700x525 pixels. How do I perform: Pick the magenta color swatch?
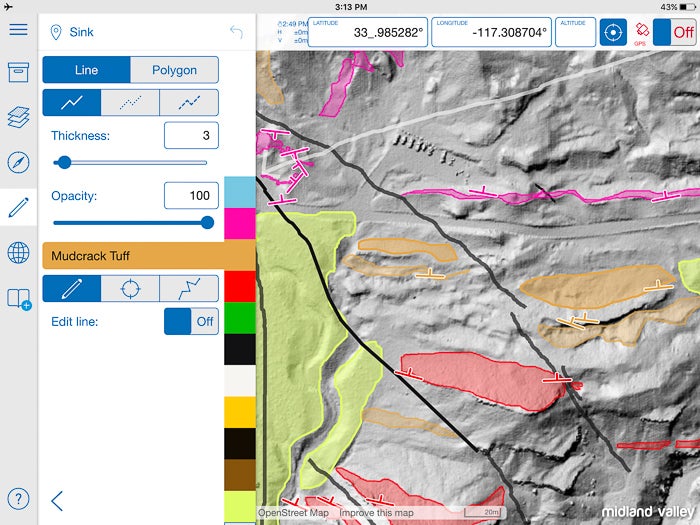click(x=240, y=225)
